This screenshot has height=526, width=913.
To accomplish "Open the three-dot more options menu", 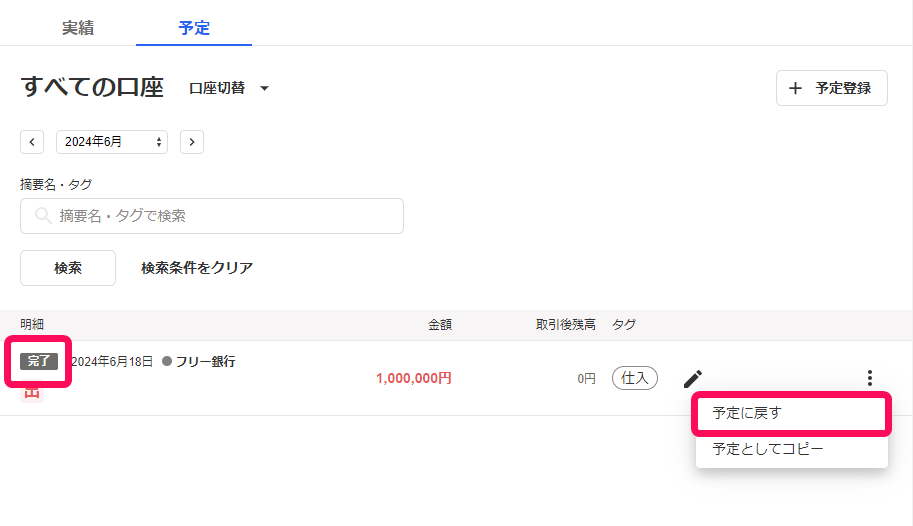I will pos(869,378).
